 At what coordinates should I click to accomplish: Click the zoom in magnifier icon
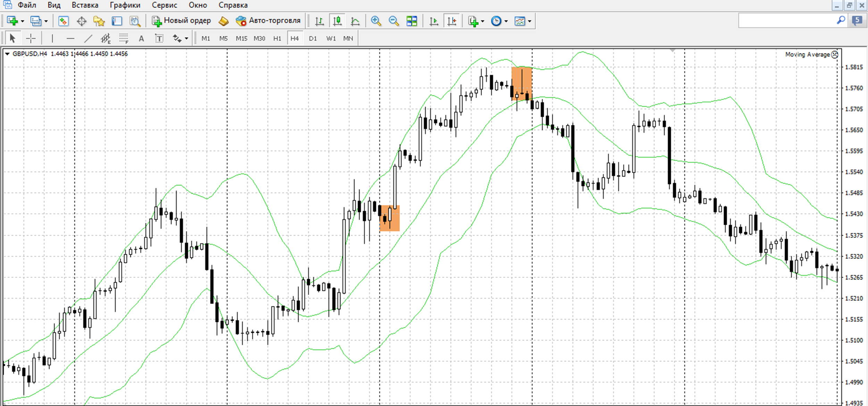pos(376,21)
